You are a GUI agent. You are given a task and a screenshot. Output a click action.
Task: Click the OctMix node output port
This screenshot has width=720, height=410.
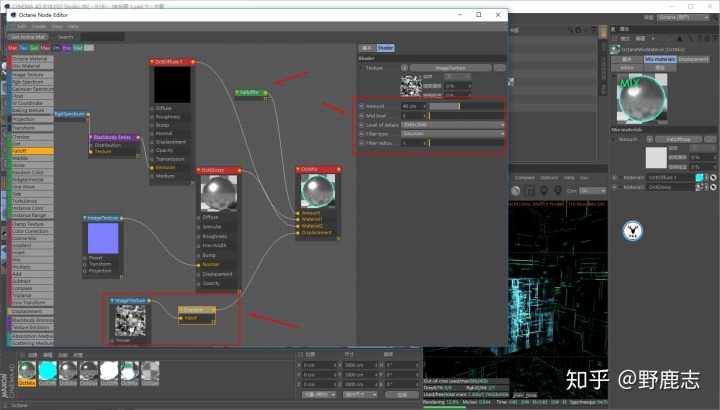click(339, 169)
